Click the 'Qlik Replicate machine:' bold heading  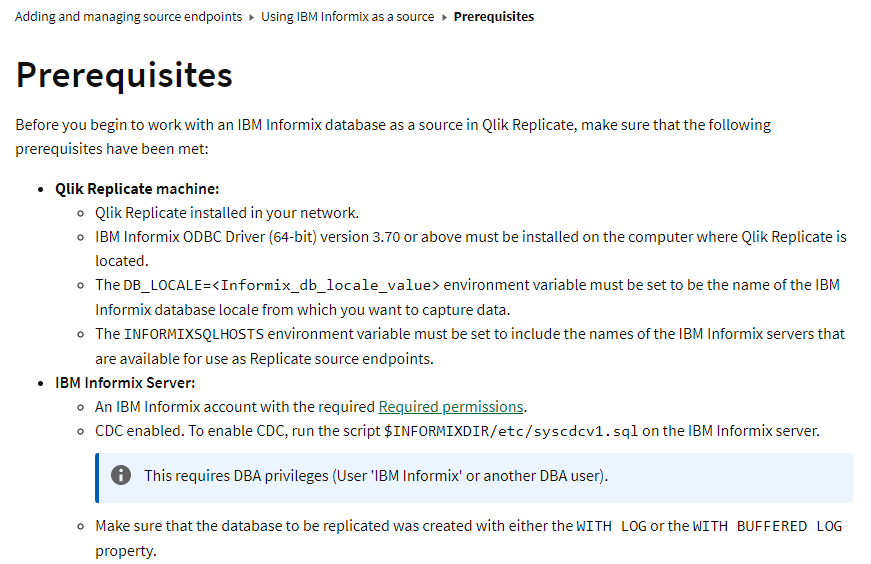click(x=137, y=188)
